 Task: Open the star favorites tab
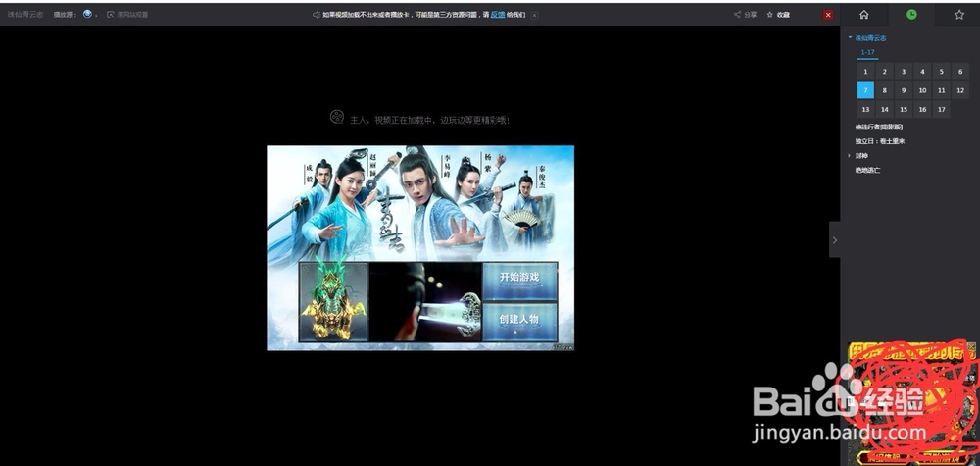click(x=959, y=15)
